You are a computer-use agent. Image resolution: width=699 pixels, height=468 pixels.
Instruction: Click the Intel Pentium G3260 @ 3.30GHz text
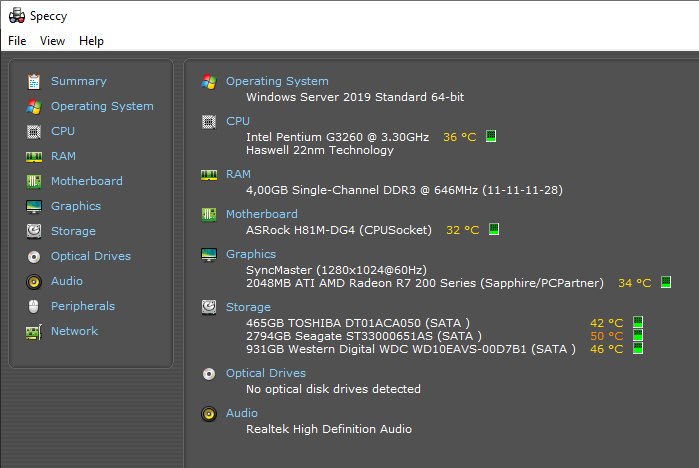tap(337, 137)
